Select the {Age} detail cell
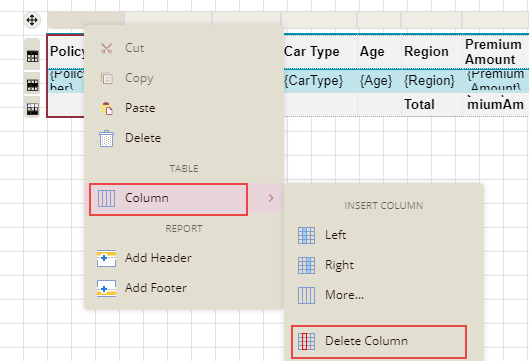The height and width of the screenshot is (361, 529). click(379, 81)
